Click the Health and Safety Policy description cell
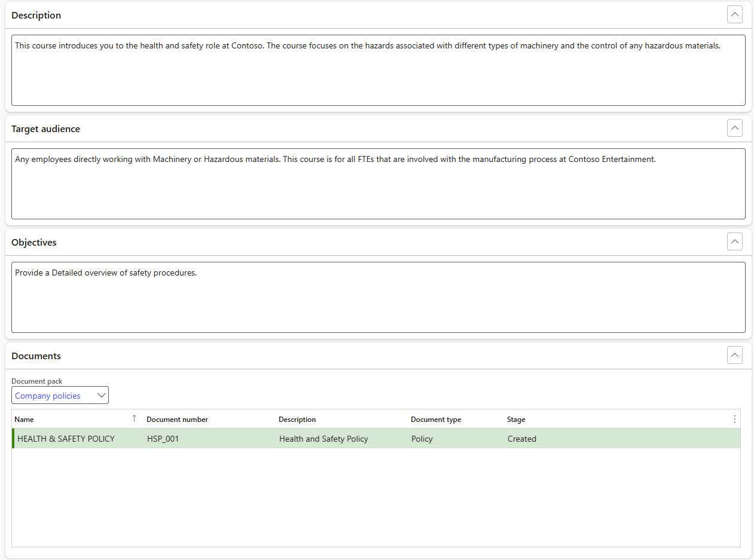The image size is (754, 560). tap(323, 439)
